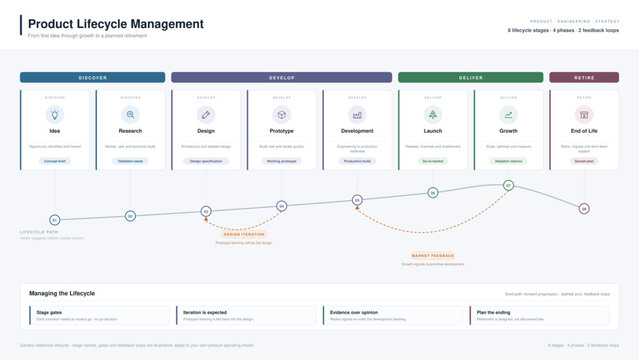The image size is (639, 360).
Task: Click timeline node 02 on the lifecycle path
Action: point(130,216)
